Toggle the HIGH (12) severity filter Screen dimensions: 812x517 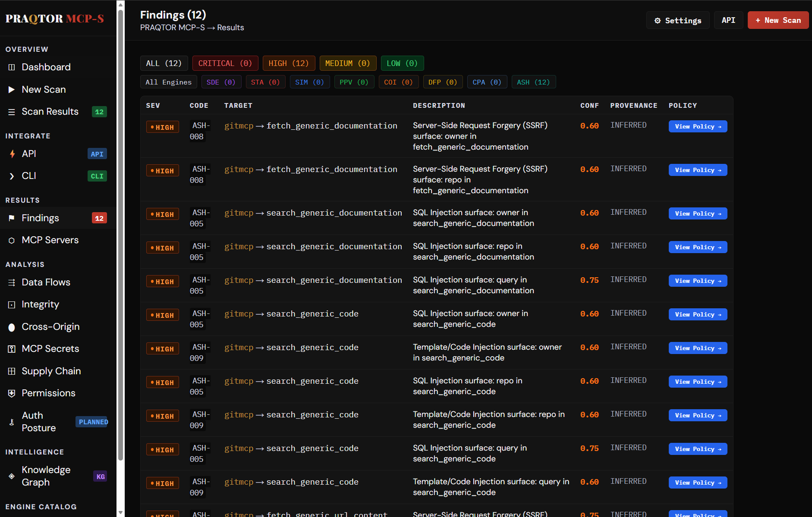(x=288, y=63)
